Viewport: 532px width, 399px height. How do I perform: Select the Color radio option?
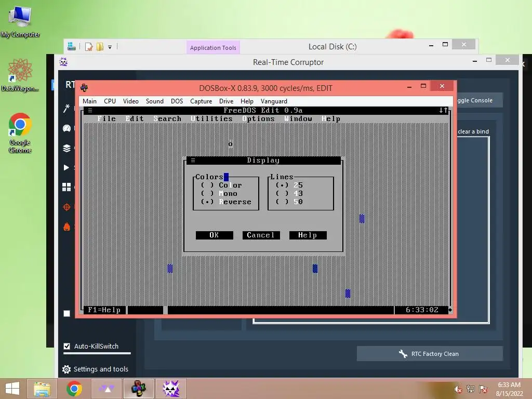coord(221,185)
